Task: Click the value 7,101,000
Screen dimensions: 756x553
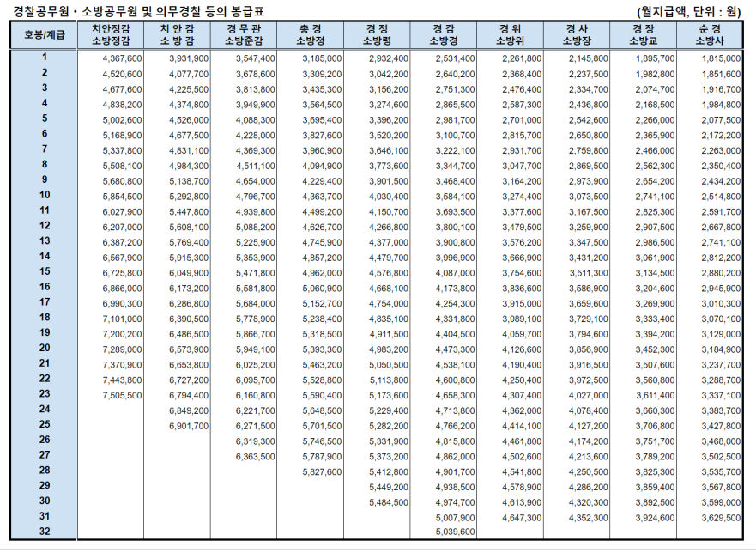Action: (122, 319)
